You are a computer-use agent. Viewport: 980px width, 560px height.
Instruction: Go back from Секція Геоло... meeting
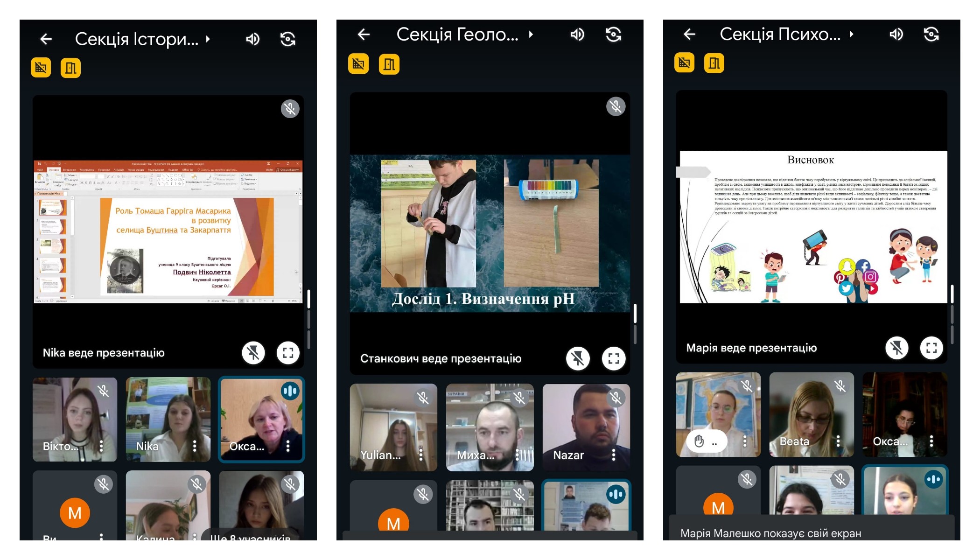click(364, 34)
